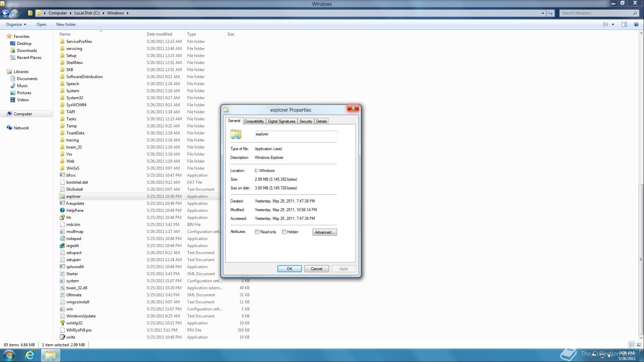Click Windows Explorer taskbar button
The image size is (644, 362).
51,355
